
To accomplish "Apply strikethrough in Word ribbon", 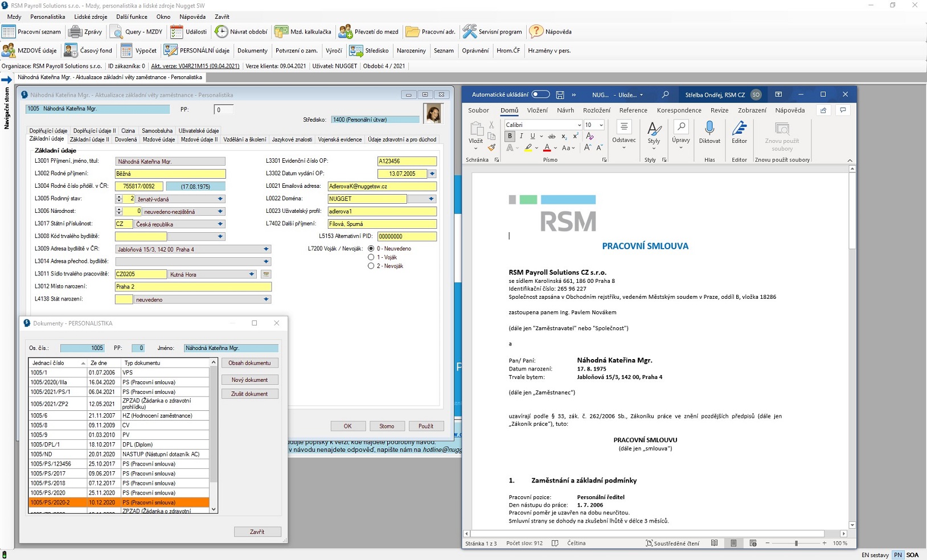I will pyautogui.click(x=551, y=136).
